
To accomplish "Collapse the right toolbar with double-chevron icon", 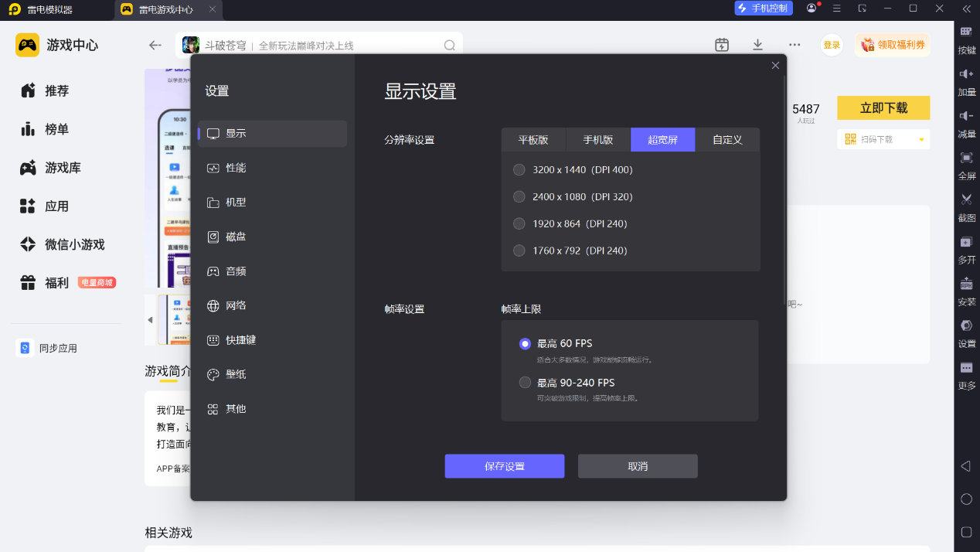I will pyautogui.click(x=966, y=9).
